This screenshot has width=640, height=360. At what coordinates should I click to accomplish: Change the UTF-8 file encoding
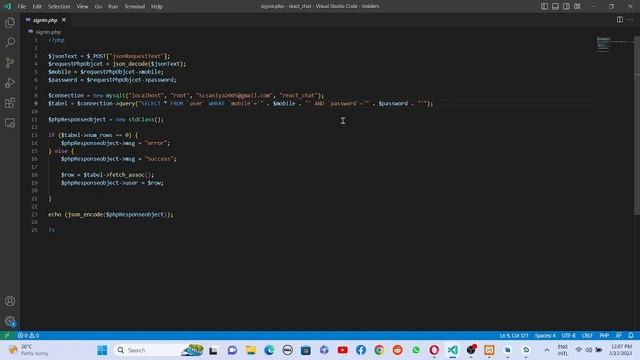click(x=569, y=335)
